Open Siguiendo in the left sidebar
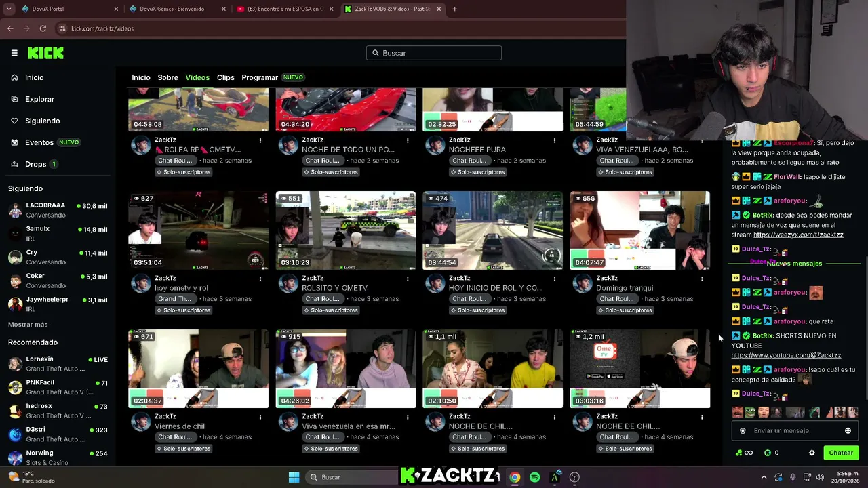This screenshot has width=868, height=488. coord(42,121)
